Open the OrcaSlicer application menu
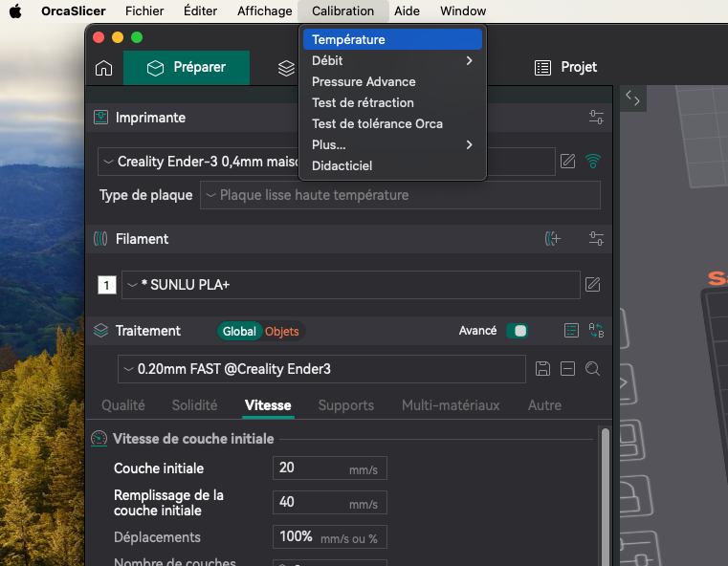 click(x=74, y=11)
